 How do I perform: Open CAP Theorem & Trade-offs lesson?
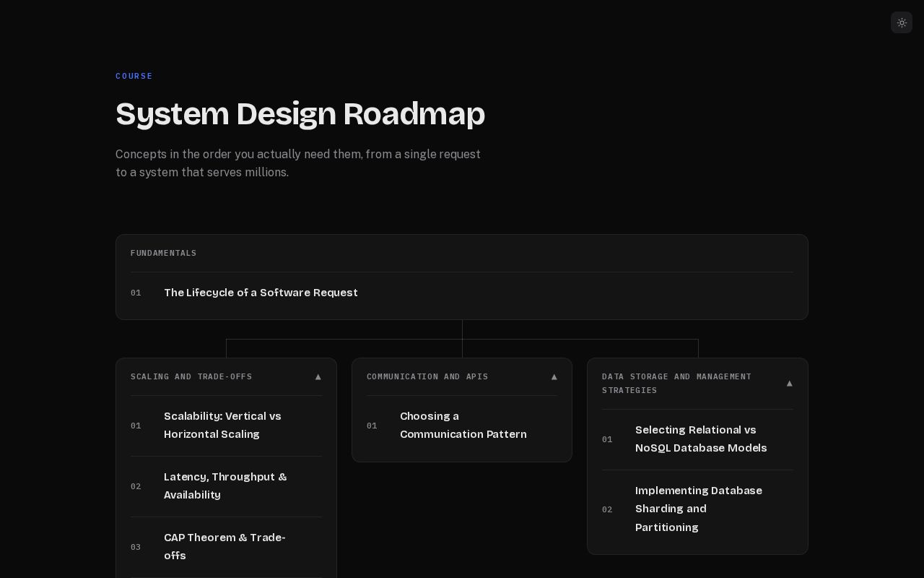tap(226, 547)
